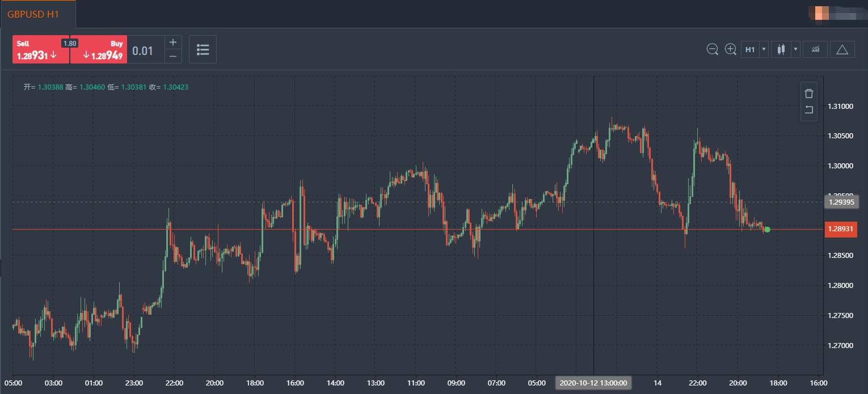This screenshot has width=868, height=394.
Task: Zoom in the chart with plus magnifier
Action: tap(731, 49)
